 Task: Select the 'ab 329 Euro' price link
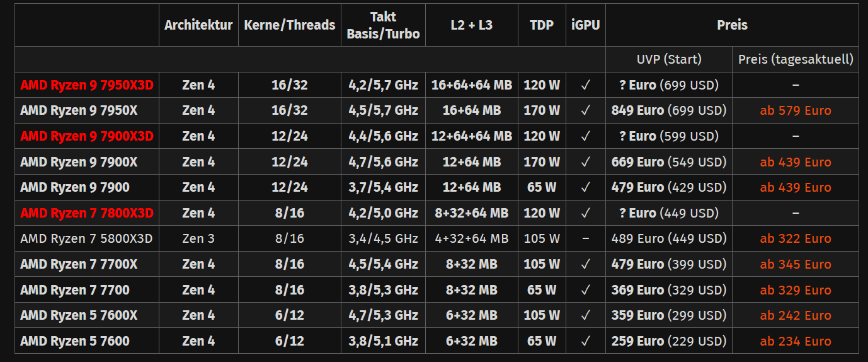796,290
